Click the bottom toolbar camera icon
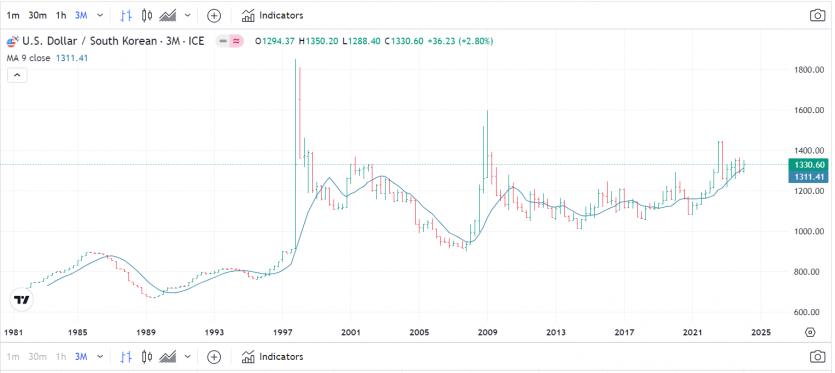835x373 pixels. pos(817,356)
